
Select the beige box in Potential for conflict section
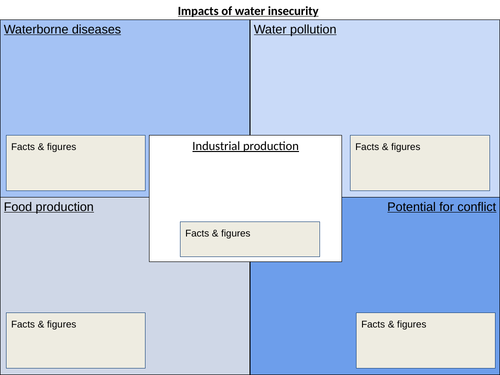(x=426, y=340)
